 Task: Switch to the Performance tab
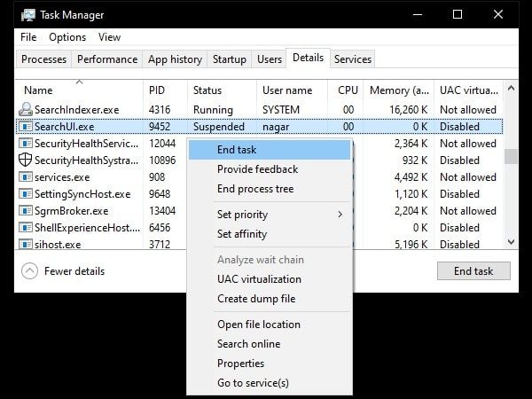click(x=107, y=59)
